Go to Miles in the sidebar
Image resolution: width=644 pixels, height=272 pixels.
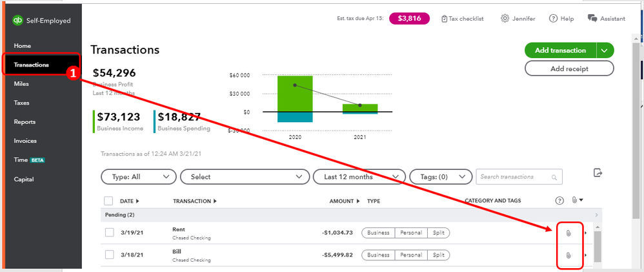pos(21,84)
